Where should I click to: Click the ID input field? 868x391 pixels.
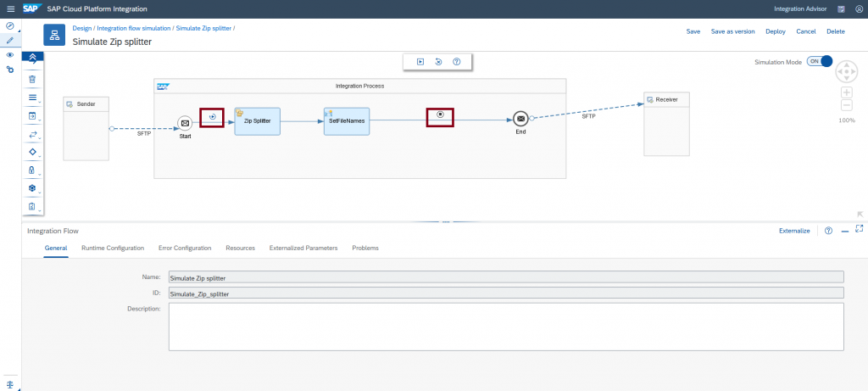(506, 293)
